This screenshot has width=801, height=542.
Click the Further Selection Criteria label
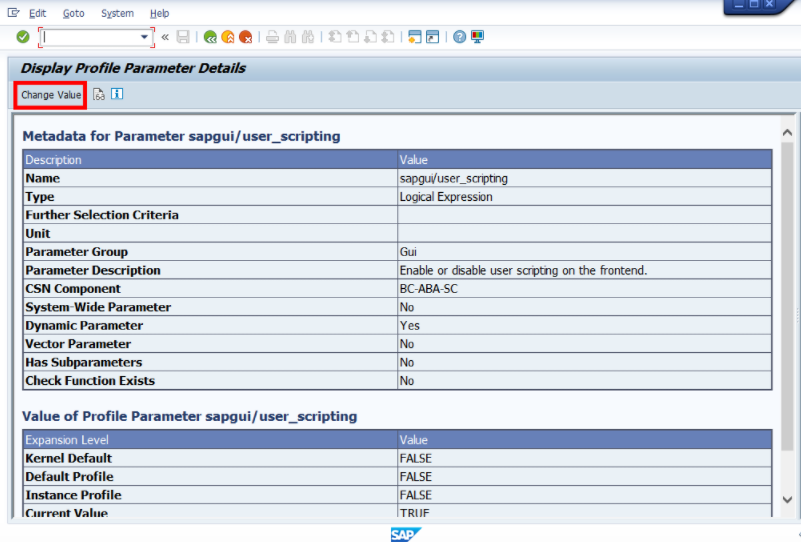102,215
